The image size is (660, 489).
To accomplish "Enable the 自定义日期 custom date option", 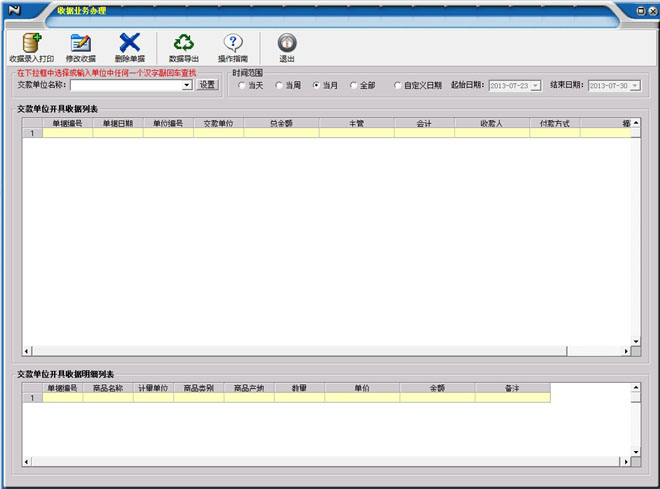I will [x=399, y=86].
